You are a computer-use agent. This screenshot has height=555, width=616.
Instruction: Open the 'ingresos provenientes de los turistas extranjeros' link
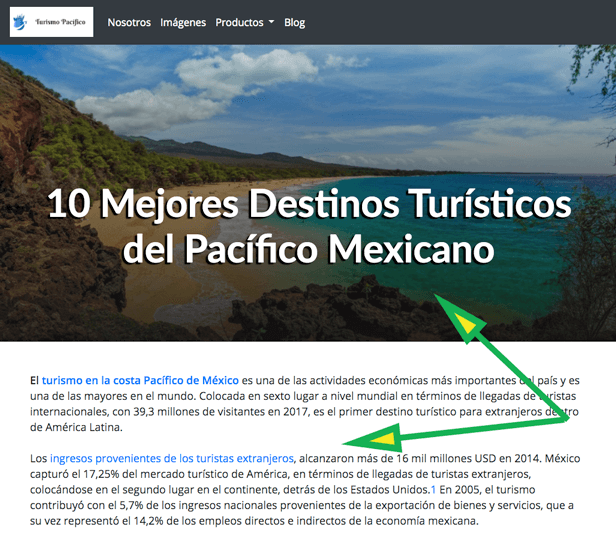point(172,458)
